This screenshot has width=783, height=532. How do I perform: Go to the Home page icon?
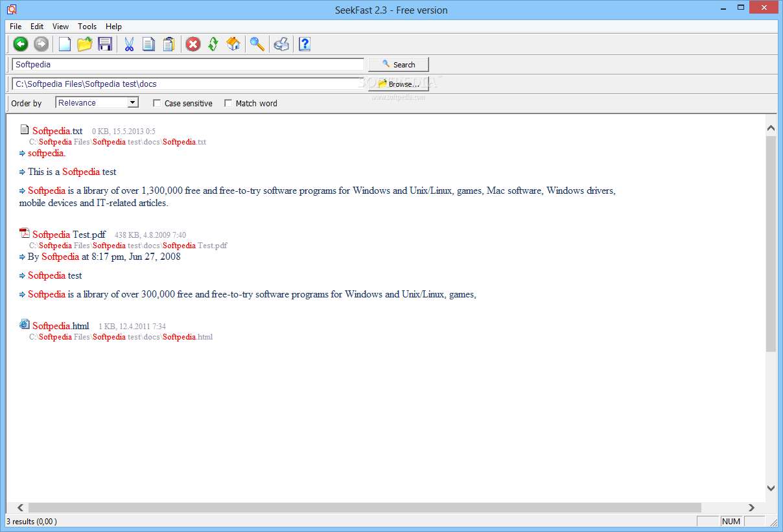coord(233,44)
